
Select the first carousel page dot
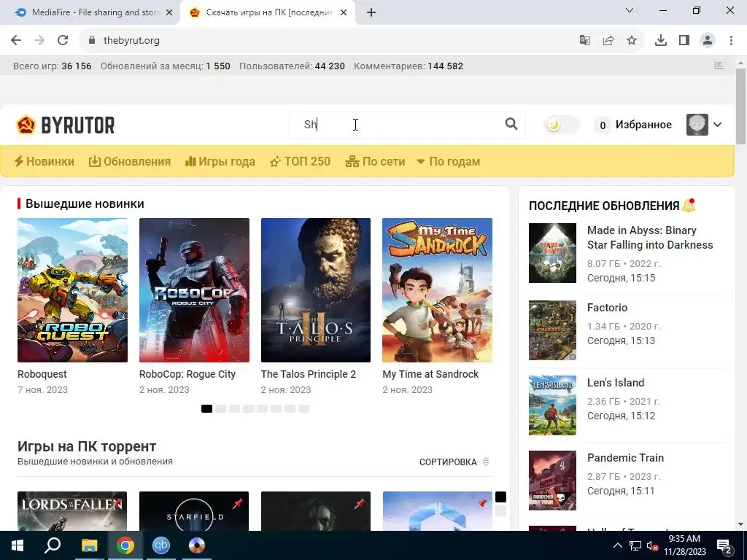tap(206, 408)
